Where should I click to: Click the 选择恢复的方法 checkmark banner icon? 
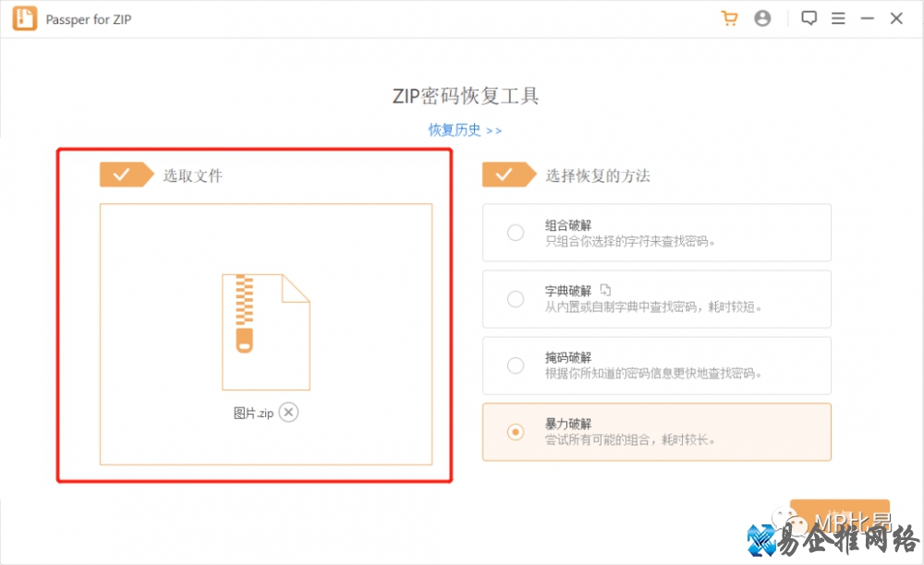tap(509, 174)
